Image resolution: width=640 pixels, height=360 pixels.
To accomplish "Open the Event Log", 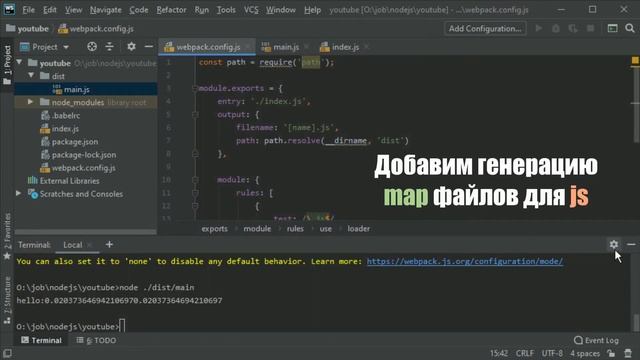I will tap(596, 340).
